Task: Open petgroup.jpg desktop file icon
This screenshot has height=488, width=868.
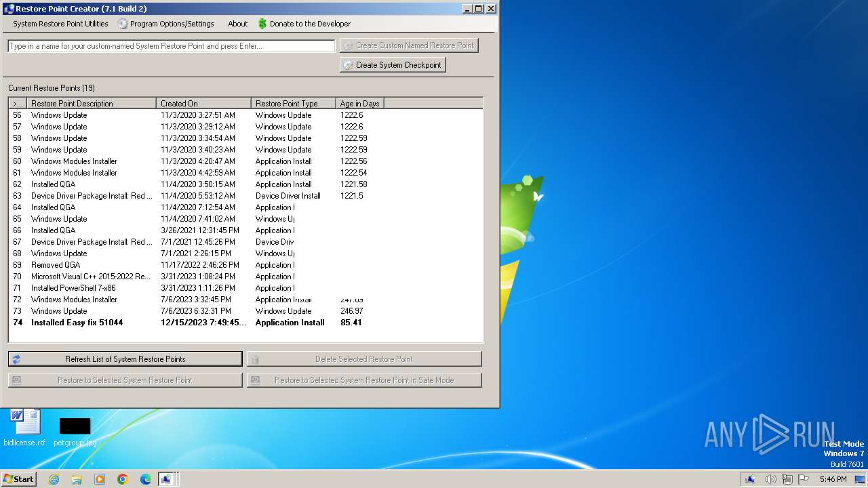Action: 75,432
